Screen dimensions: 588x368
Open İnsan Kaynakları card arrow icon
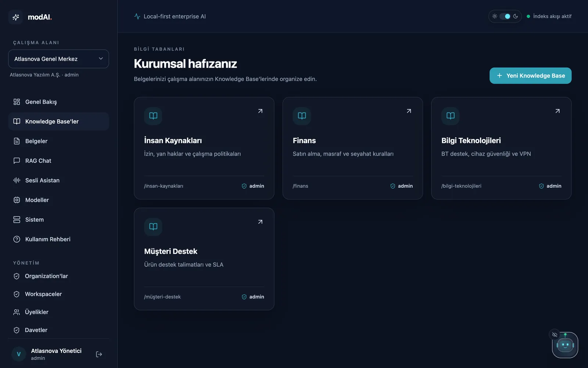260,111
